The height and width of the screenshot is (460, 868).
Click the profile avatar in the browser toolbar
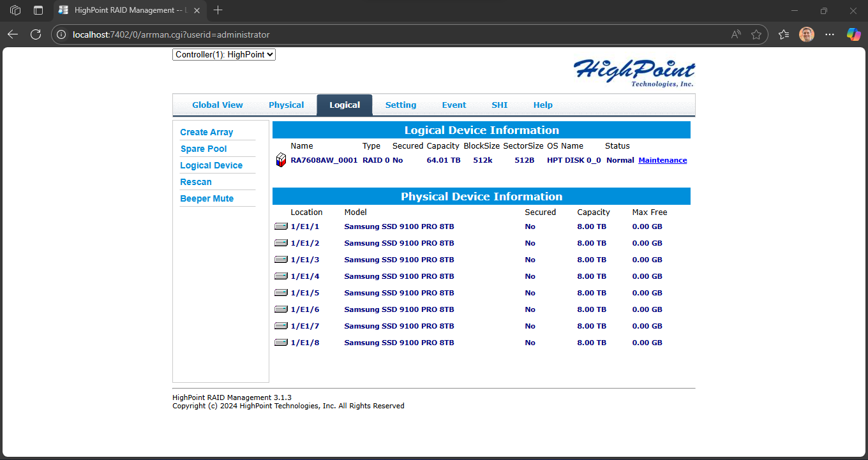806,34
